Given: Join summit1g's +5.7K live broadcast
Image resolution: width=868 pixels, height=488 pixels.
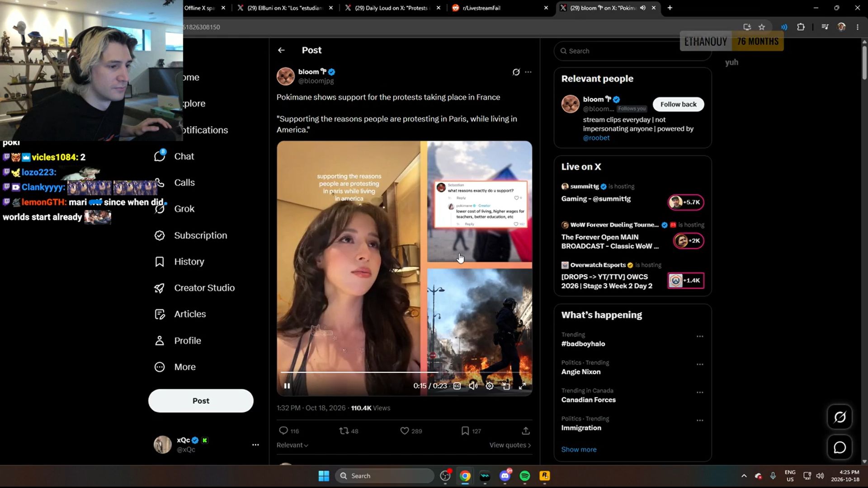Looking at the screenshot, I should click(686, 202).
